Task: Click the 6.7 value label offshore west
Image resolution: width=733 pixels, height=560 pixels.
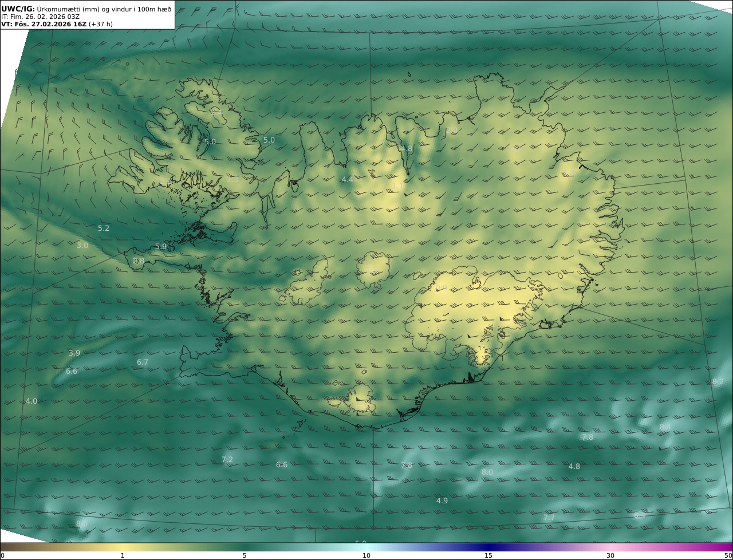Action: tap(143, 362)
